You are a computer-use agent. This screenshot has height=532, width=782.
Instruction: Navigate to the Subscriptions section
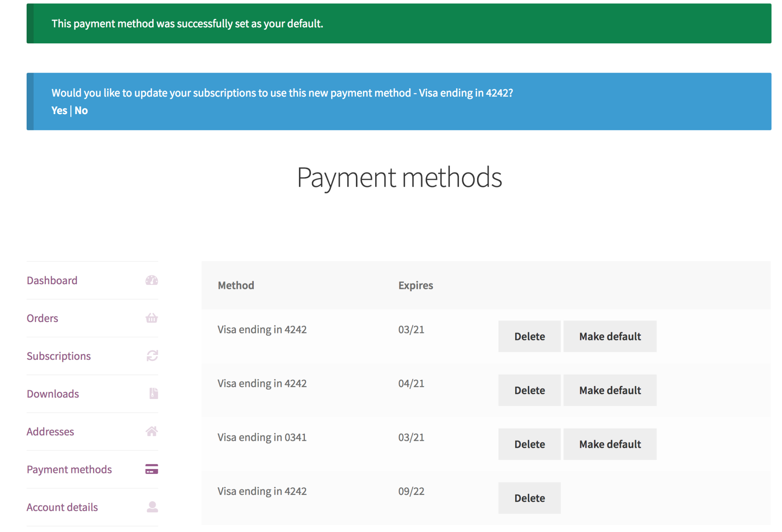point(59,356)
